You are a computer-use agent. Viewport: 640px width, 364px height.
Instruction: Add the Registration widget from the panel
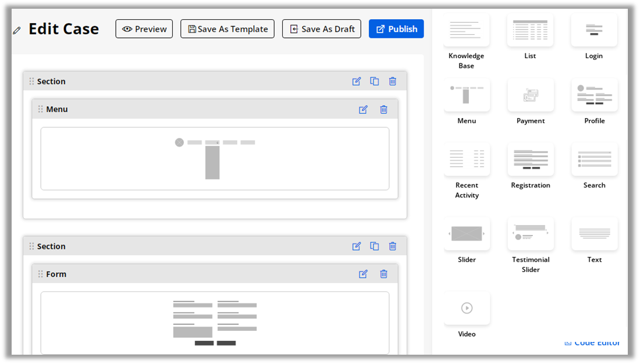click(x=530, y=159)
